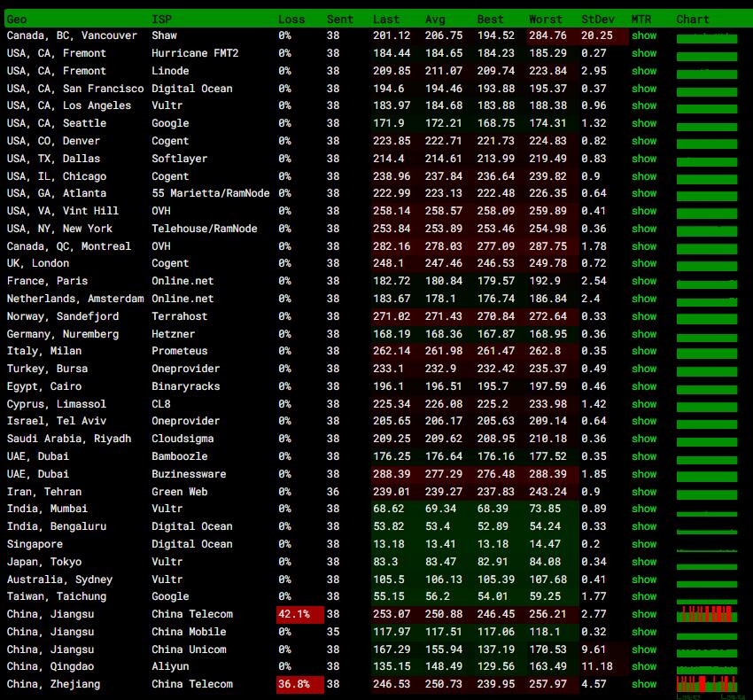Show MTR for Denver Cogent row

click(x=644, y=141)
